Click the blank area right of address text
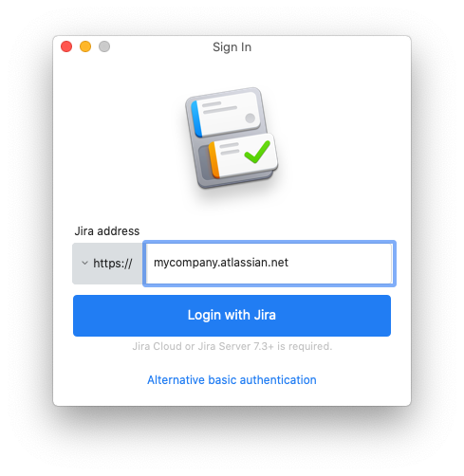The height and width of the screenshot is (476, 464). coord(340,264)
